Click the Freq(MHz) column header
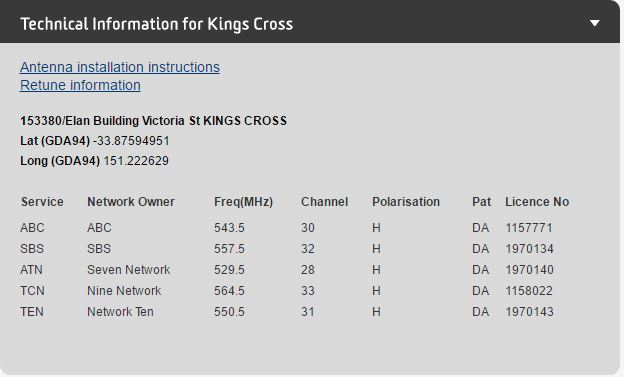Screen dimensions: 624x377 (244, 202)
